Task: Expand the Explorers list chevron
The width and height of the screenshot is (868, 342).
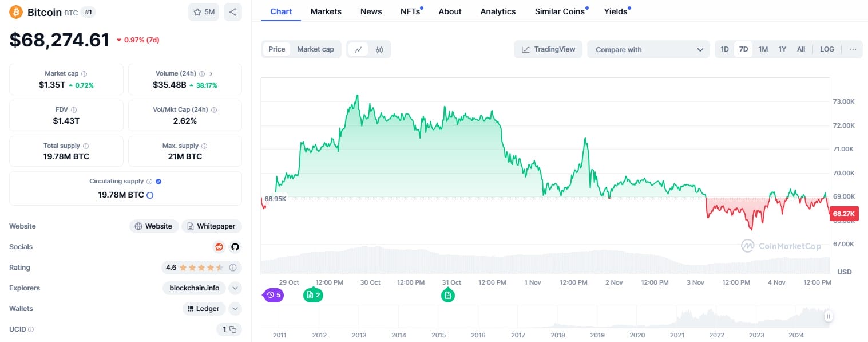Action: 235,288
